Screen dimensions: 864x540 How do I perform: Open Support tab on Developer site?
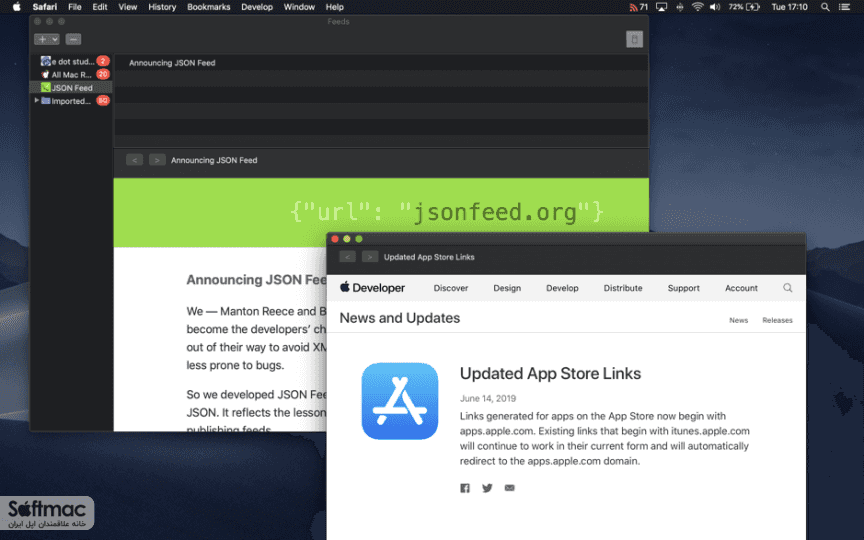683,288
